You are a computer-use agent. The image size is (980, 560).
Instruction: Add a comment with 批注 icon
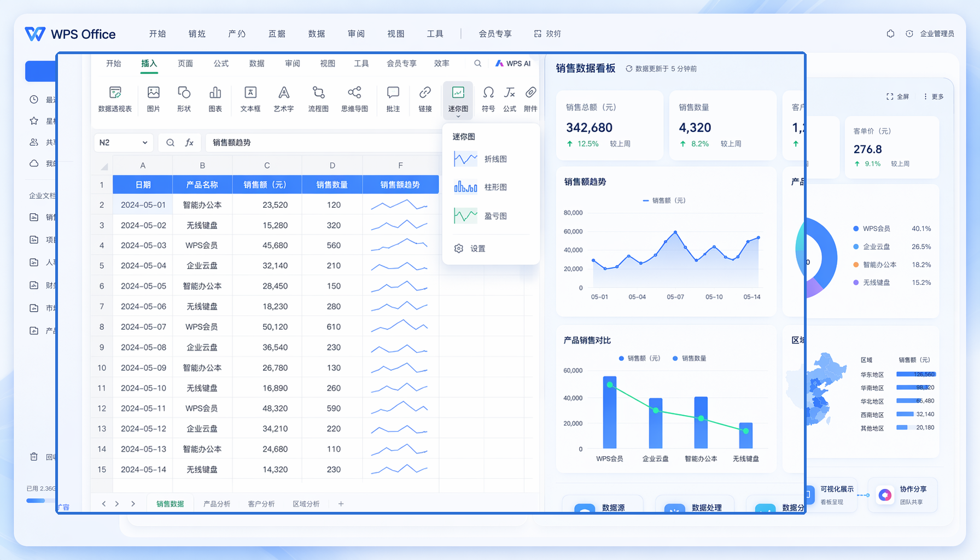tap(393, 98)
